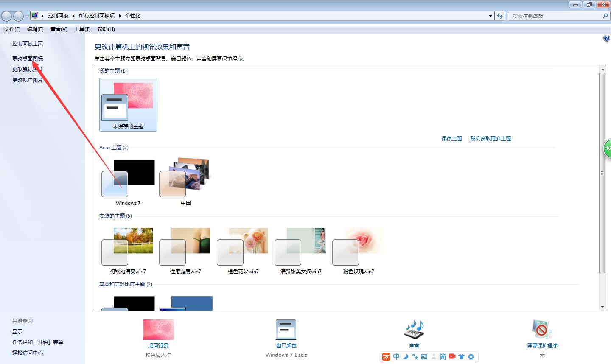Click the theme list scroll up arrow
This screenshot has width=611, height=364.
tap(603, 69)
